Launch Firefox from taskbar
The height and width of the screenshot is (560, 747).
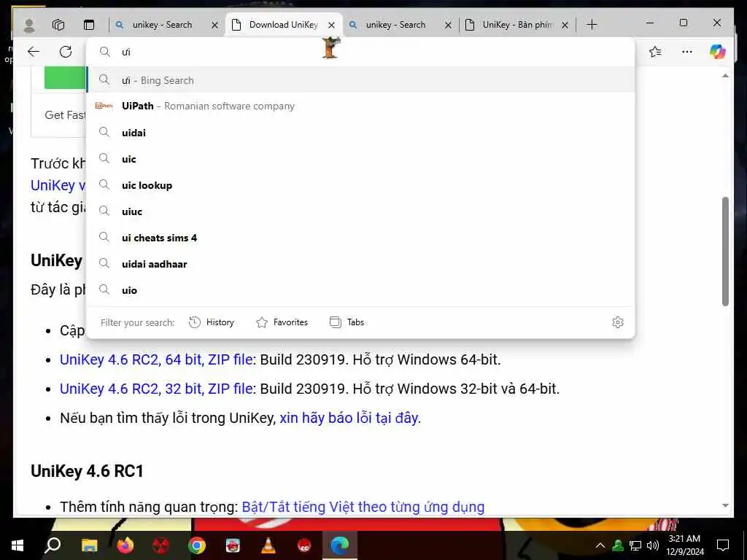click(125, 545)
